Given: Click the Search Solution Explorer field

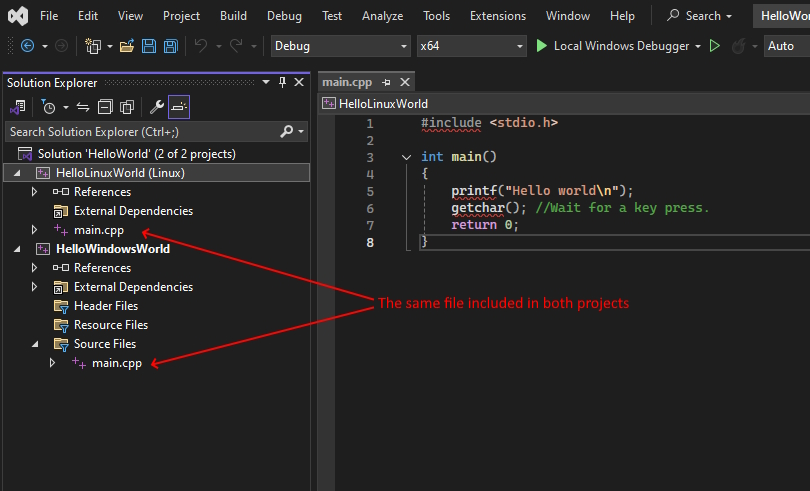Looking at the screenshot, I should click(140, 131).
